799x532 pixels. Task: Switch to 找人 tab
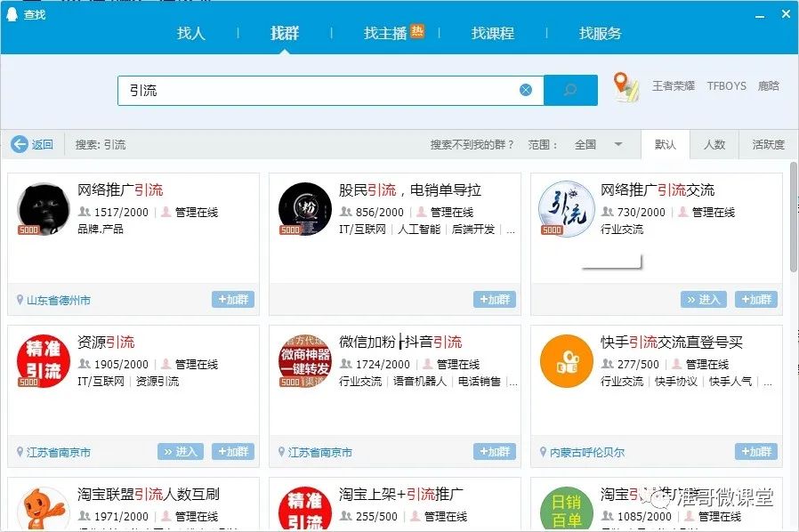[x=191, y=33]
